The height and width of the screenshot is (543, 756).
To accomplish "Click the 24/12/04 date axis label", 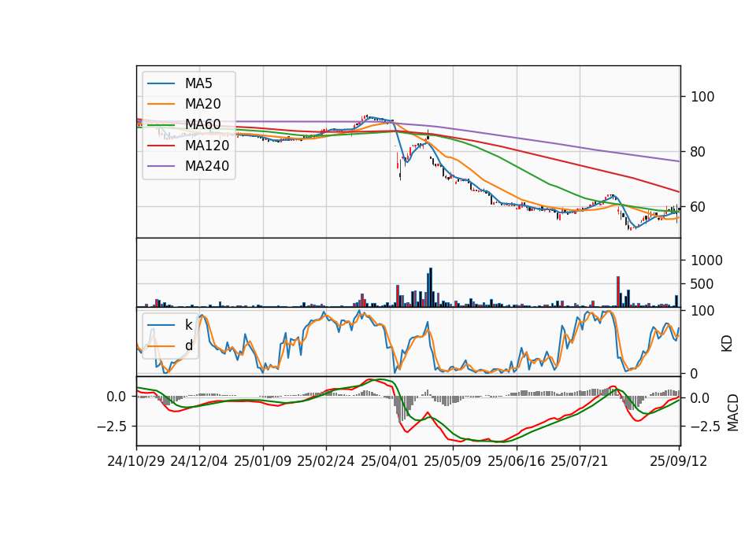I will click(x=199, y=461).
